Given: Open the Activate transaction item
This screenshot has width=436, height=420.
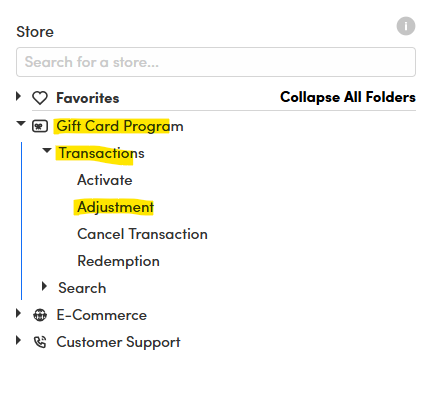Looking at the screenshot, I should pos(105,180).
